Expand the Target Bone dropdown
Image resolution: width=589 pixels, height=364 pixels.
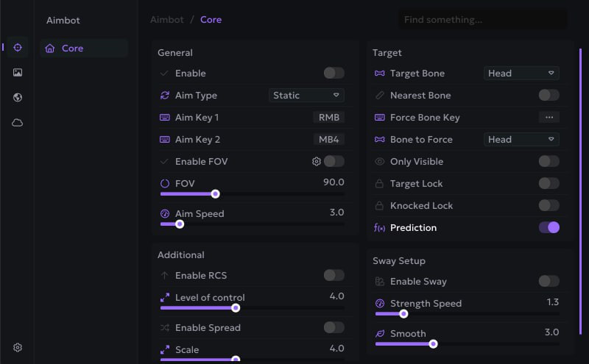(521, 74)
